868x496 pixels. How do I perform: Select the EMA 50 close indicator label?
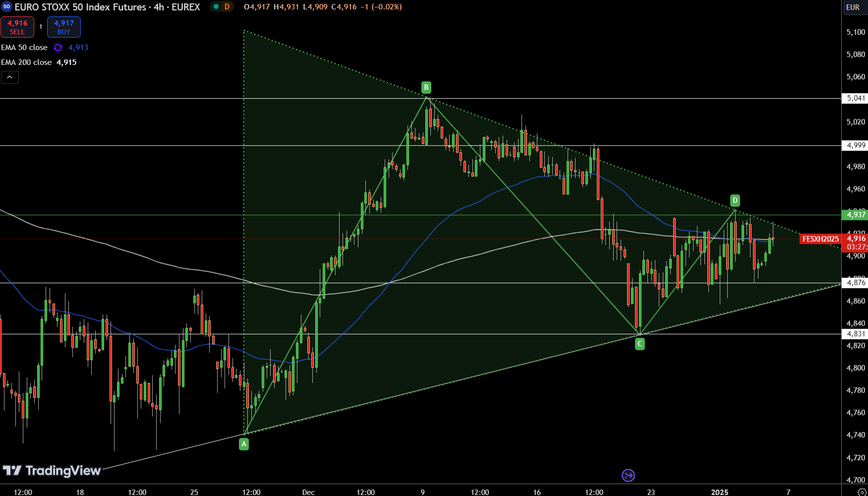pyautogui.click(x=24, y=48)
